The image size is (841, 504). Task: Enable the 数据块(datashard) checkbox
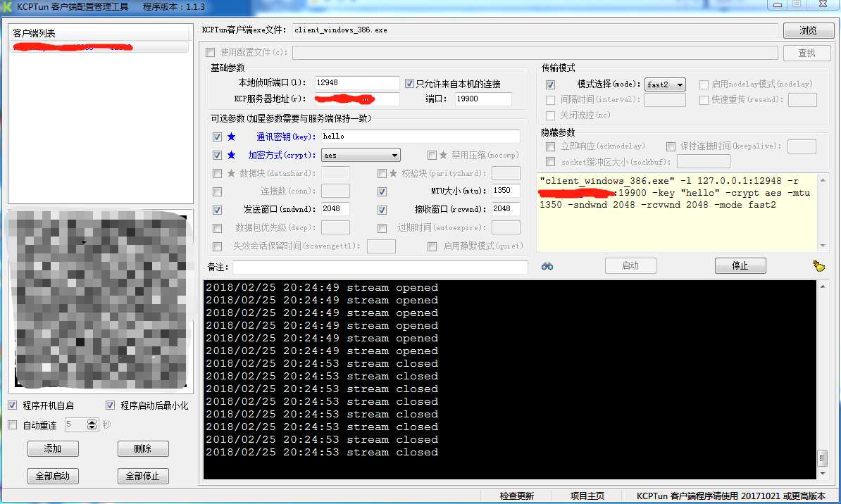tap(217, 173)
